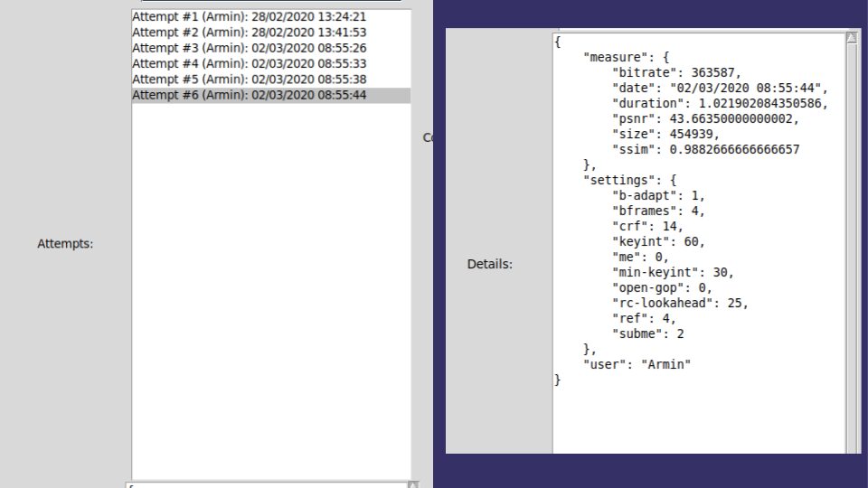Image resolution: width=868 pixels, height=488 pixels.
Task: Select Attempt #2 from 13:41:53
Action: (271, 33)
